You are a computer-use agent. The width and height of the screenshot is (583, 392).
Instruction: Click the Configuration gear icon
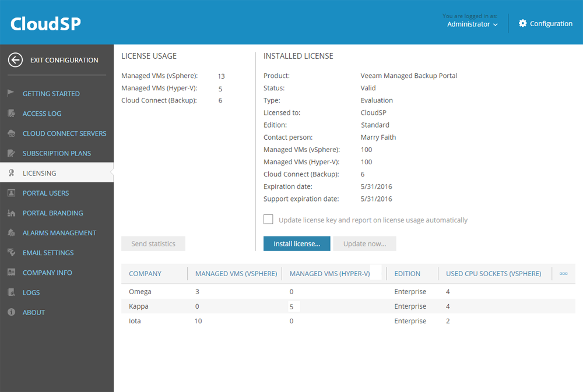(523, 23)
